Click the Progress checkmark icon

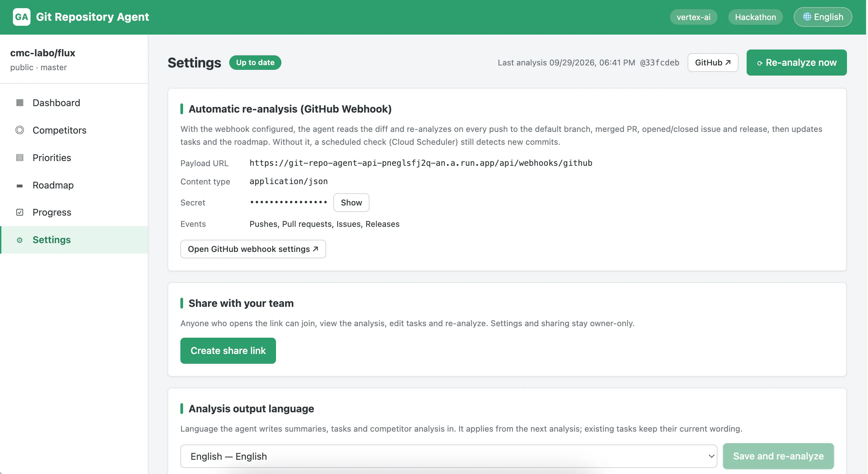pyautogui.click(x=20, y=212)
